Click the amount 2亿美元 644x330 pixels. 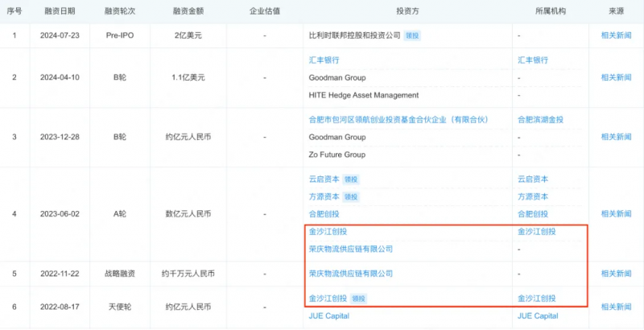[x=188, y=35]
